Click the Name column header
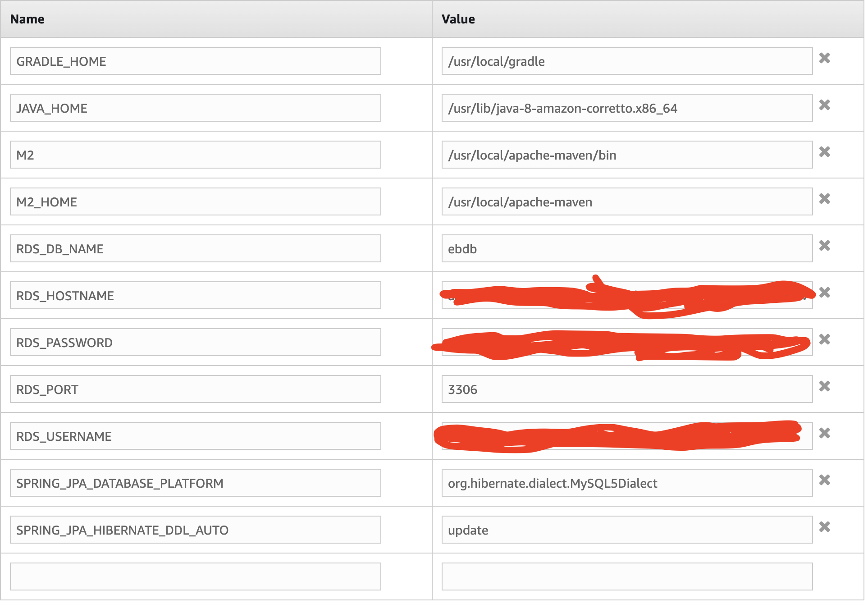The height and width of the screenshot is (604, 868). point(27,19)
